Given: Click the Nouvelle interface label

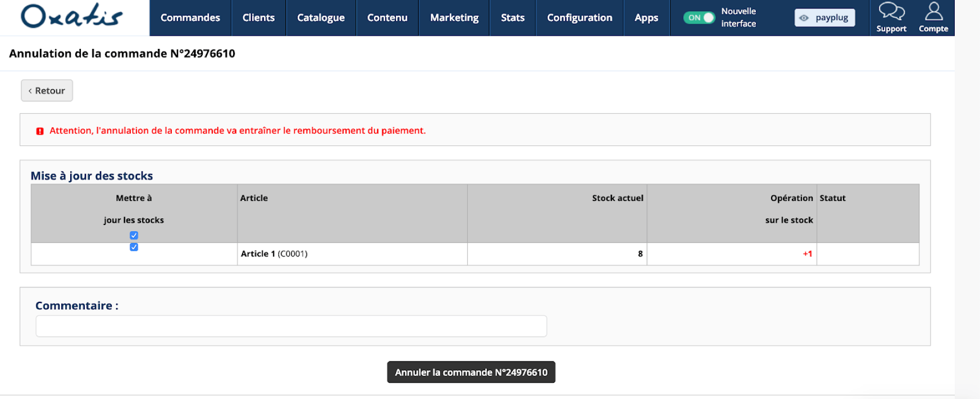Looking at the screenshot, I should point(739,17).
